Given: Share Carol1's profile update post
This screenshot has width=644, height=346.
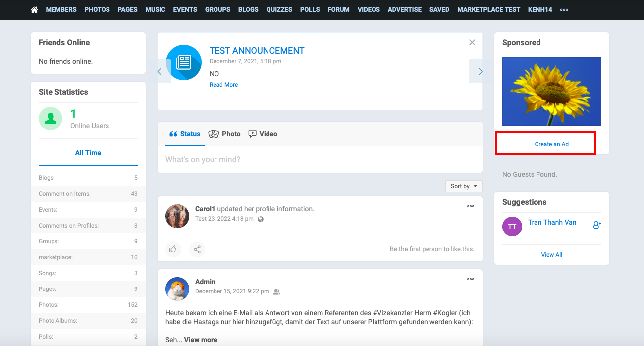Looking at the screenshot, I should coord(197,249).
